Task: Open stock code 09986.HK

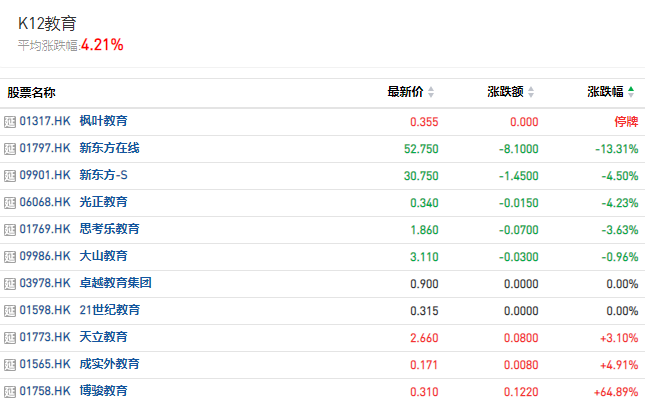Action: coord(45,256)
